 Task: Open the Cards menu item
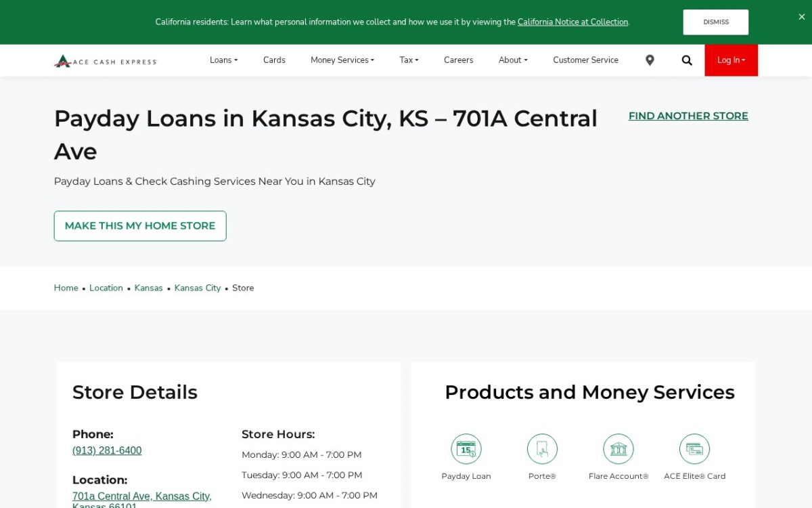point(274,60)
